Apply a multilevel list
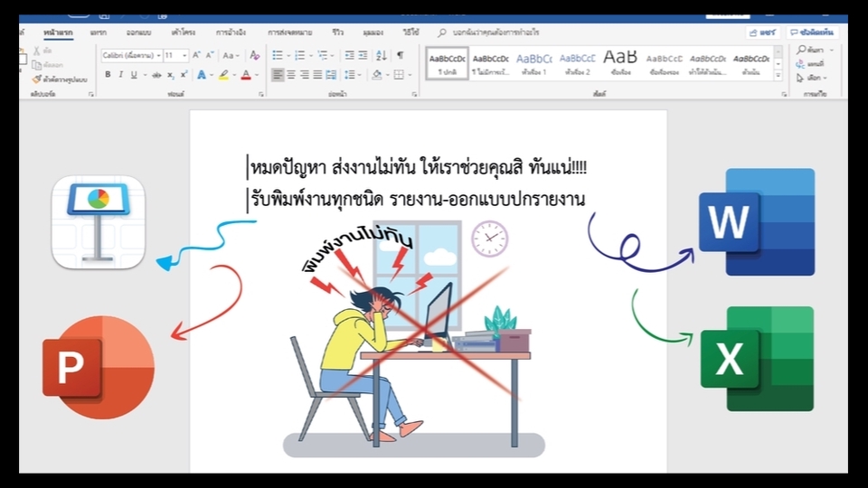 pyautogui.click(x=322, y=55)
